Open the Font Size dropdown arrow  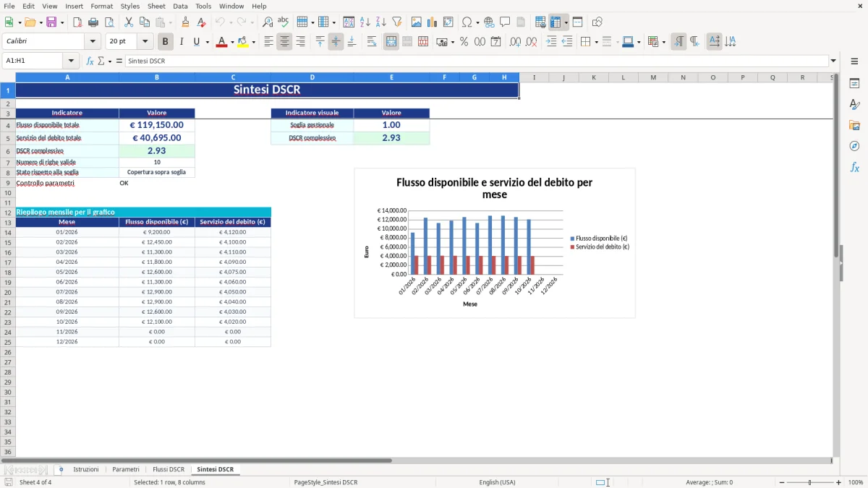[145, 42]
